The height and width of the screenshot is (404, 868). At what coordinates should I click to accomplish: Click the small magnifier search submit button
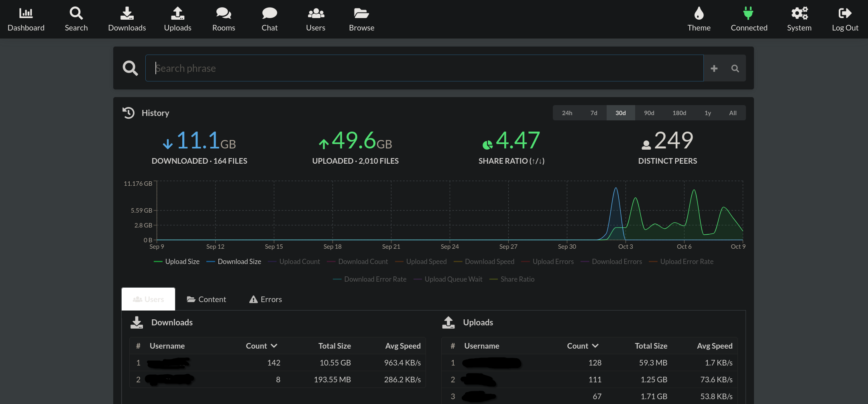pos(735,68)
